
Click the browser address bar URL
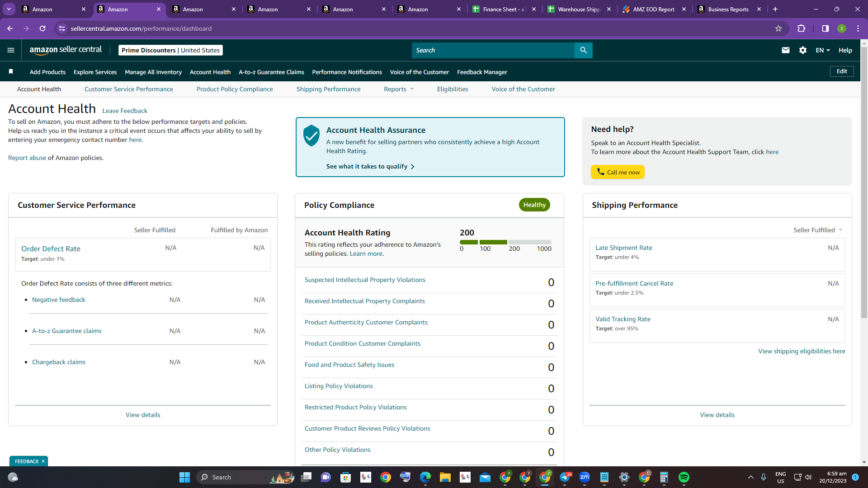[x=141, y=28]
